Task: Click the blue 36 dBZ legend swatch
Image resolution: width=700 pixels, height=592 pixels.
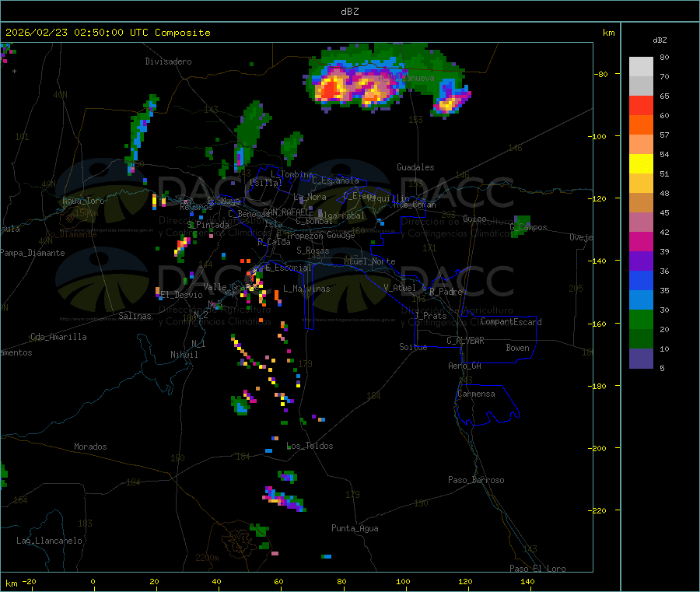Action: 641,280
